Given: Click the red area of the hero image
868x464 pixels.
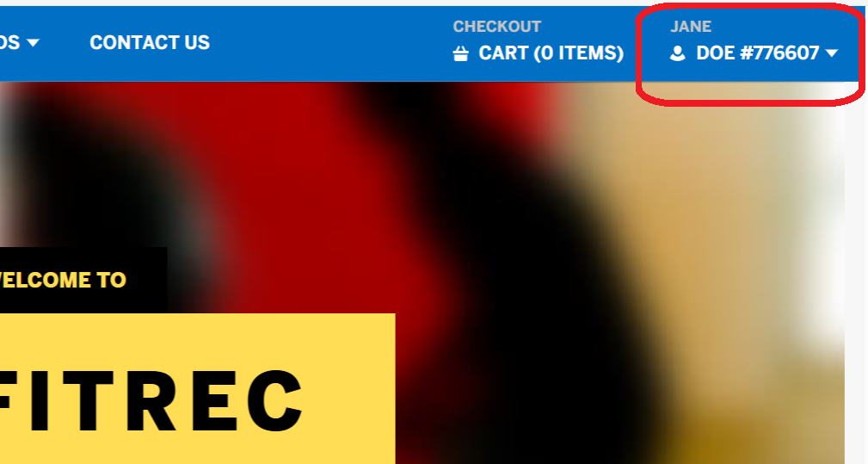Looking at the screenshot, I should click(332, 166).
